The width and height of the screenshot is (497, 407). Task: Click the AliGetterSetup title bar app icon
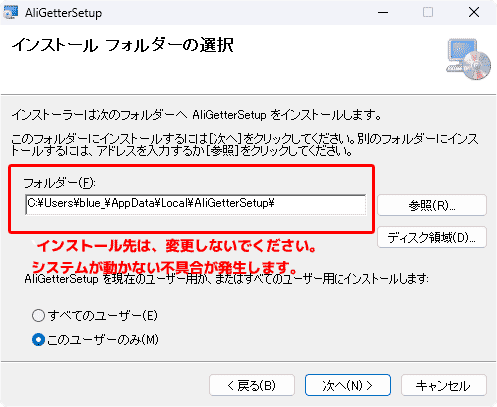pyautogui.click(x=11, y=12)
